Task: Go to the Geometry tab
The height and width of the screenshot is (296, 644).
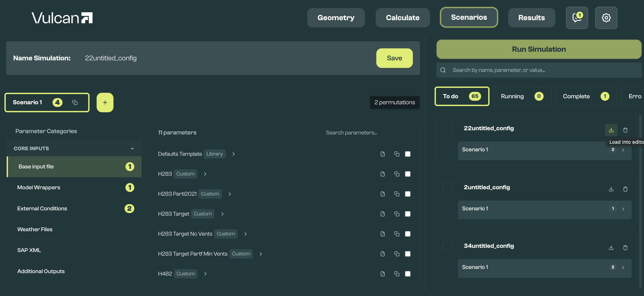Action: [x=336, y=18]
